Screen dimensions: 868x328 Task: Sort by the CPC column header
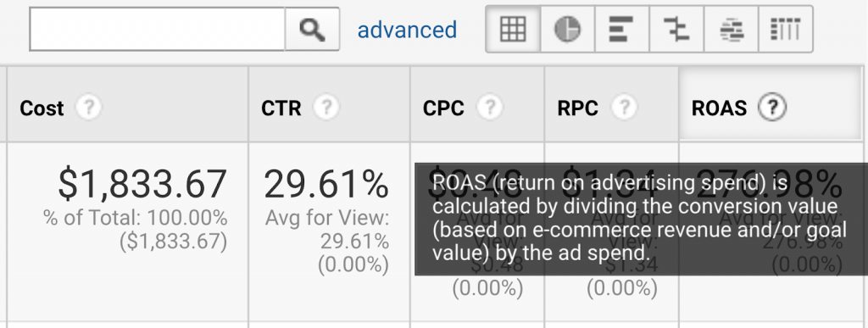pyautogui.click(x=443, y=108)
